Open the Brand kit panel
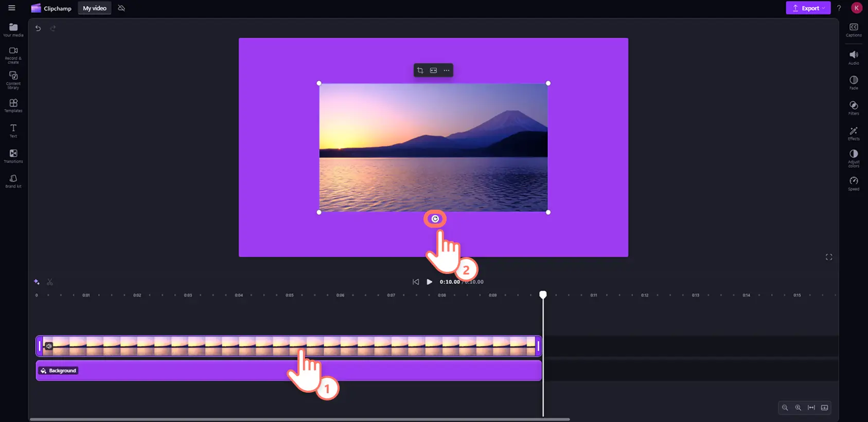Image resolution: width=868 pixels, height=422 pixels. (13, 181)
